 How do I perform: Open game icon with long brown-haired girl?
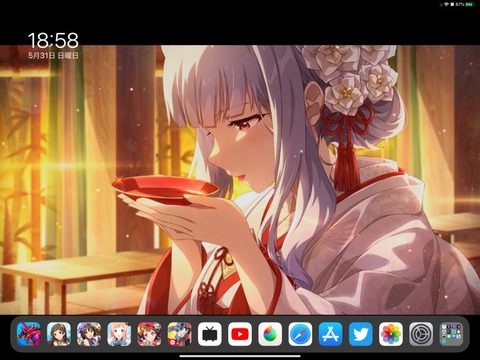(x=59, y=334)
